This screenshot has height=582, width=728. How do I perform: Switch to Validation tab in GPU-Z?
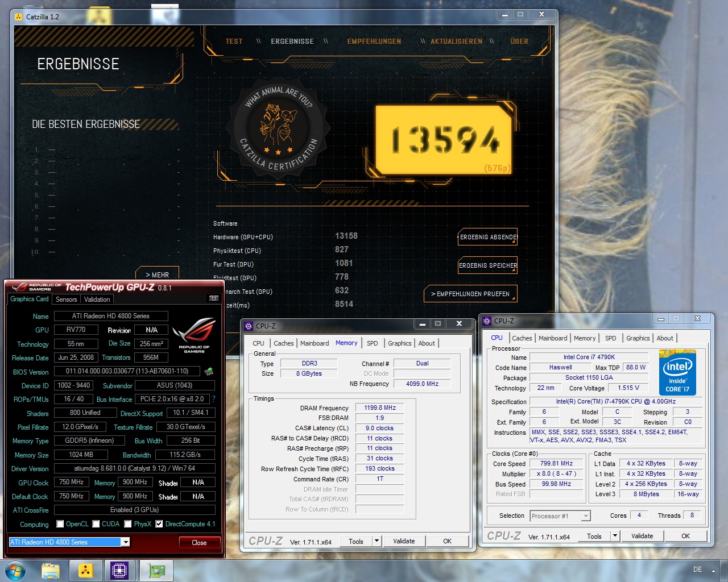97,300
